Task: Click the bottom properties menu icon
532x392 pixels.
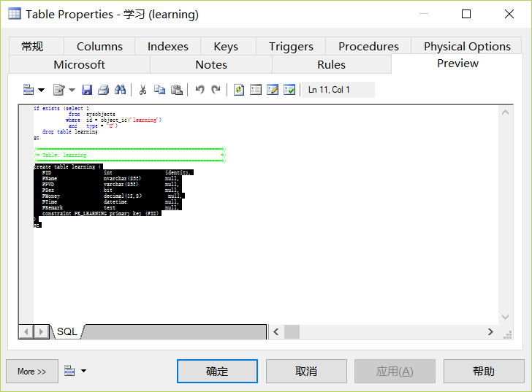Action: (69, 371)
